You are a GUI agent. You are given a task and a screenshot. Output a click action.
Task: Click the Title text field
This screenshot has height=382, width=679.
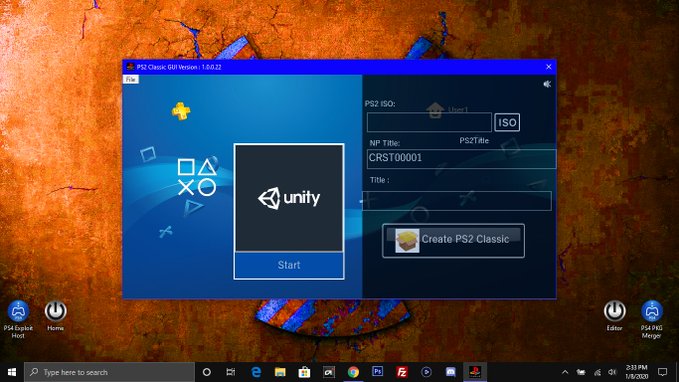(457, 201)
